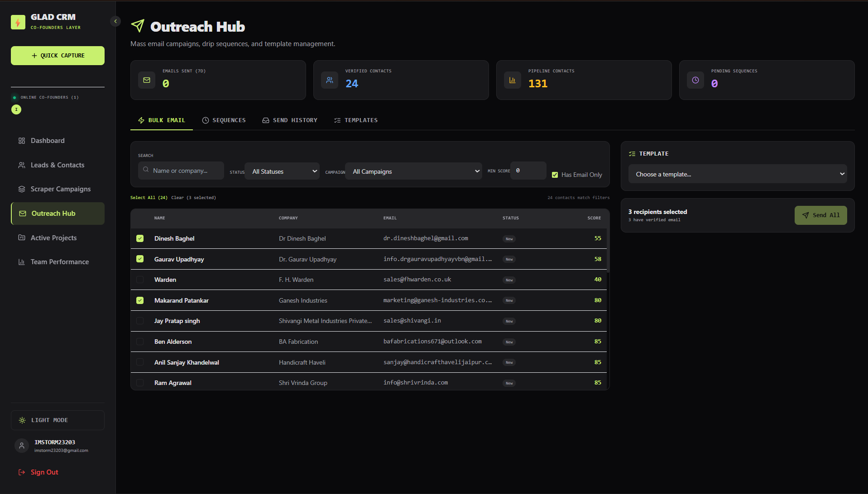
Task: Click the Templates list icon
Action: tap(337, 120)
